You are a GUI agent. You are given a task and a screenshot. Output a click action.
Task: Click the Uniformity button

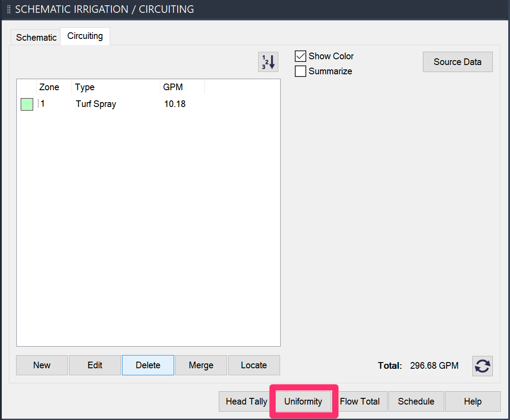coord(303,401)
